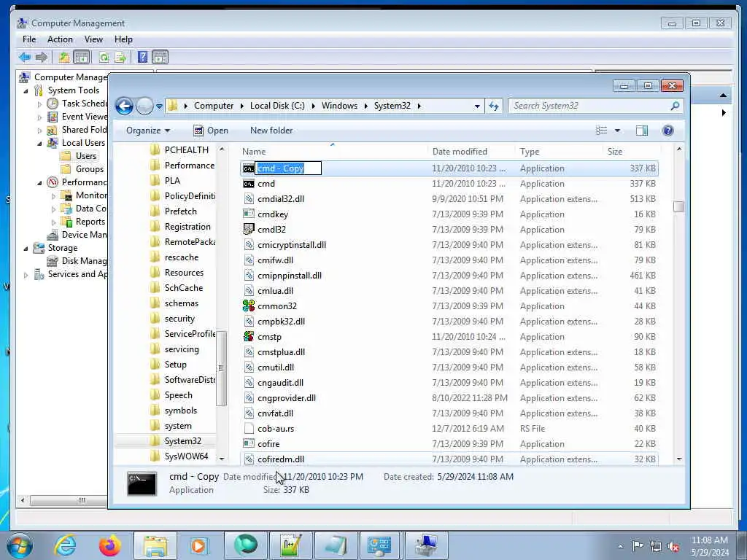
Task: Click the Computer breadcrumb in address bar
Action: (214, 106)
